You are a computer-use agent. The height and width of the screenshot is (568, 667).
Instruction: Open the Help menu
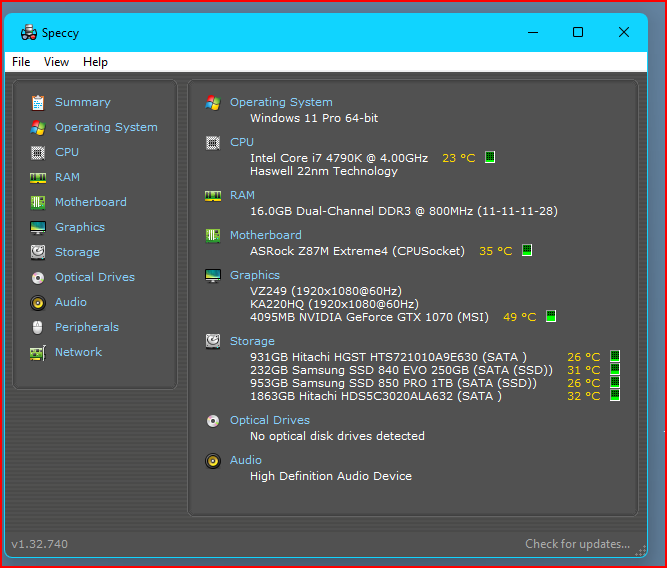coord(95,62)
